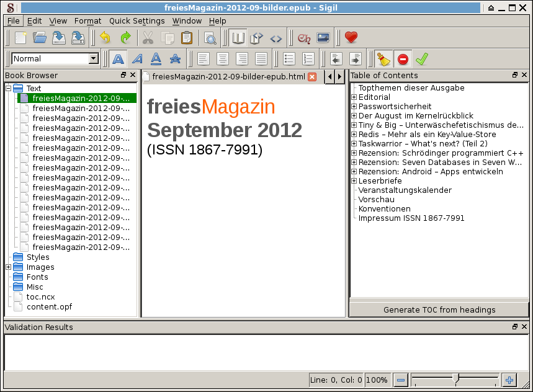
Task: Click the zoom slider handle
Action: pos(457,379)
